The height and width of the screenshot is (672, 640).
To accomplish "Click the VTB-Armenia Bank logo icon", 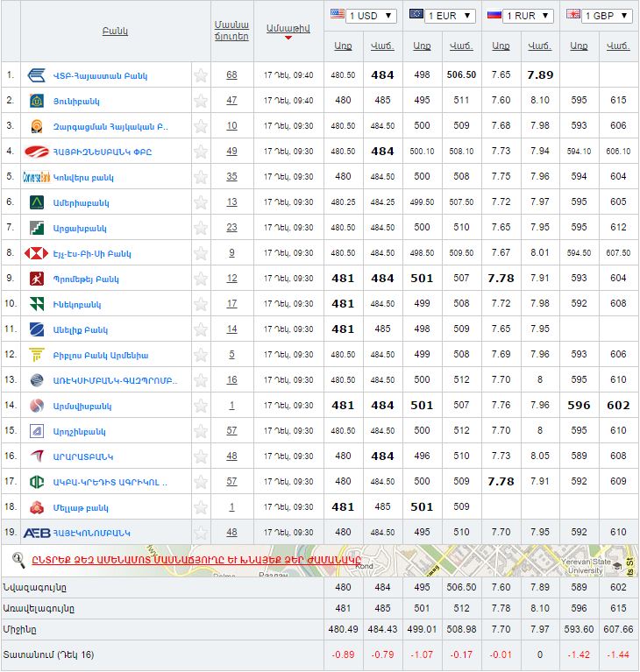I will (37, 75).
